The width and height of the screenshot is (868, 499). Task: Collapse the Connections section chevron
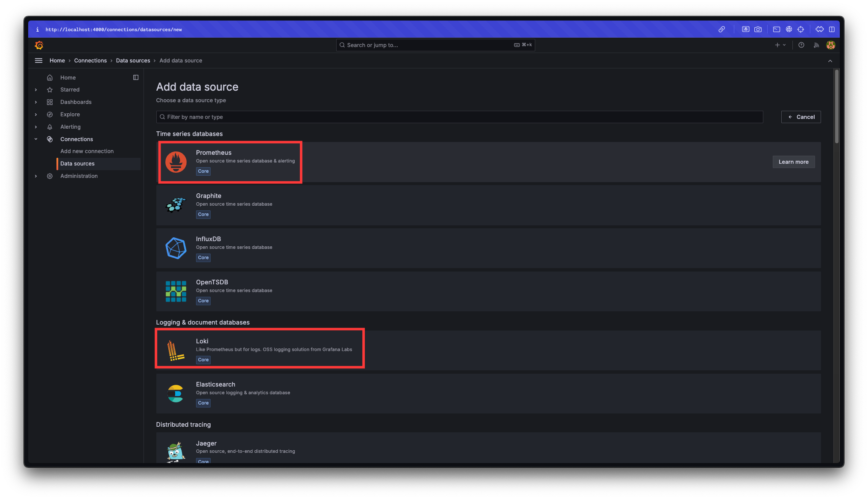pos(36,139)
